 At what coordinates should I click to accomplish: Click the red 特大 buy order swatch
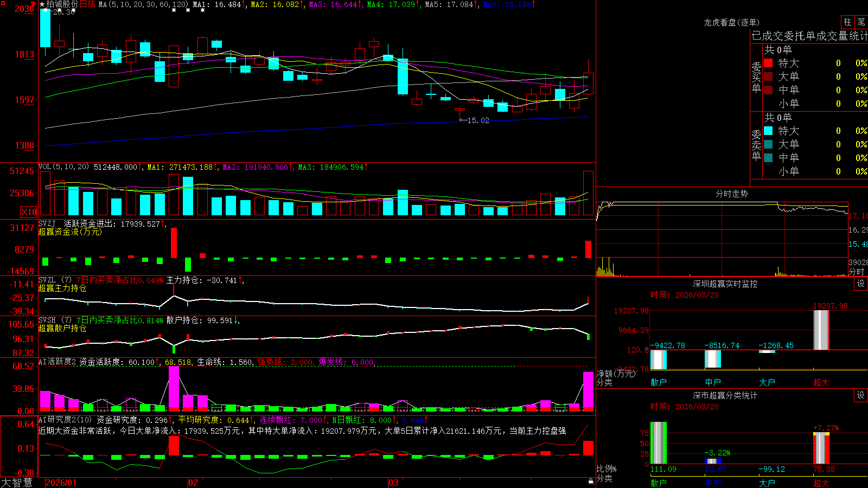tap(768, 63)
